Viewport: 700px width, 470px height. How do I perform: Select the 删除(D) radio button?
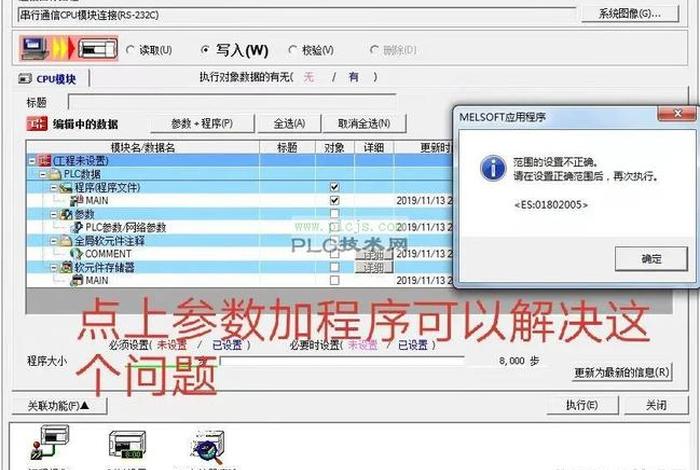pyautogui.click(x=374, y=50)
